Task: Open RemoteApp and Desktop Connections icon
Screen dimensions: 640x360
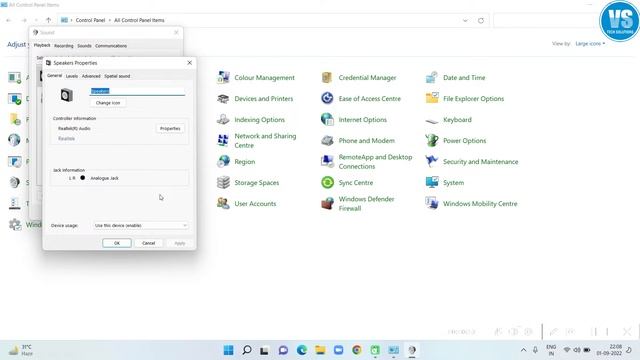Action: [x=327, y=162]
